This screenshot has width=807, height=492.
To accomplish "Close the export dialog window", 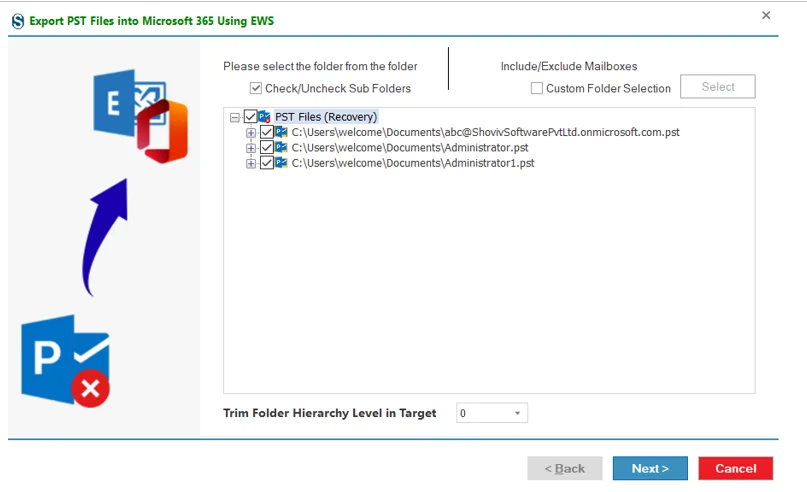I will coord(766,15).
